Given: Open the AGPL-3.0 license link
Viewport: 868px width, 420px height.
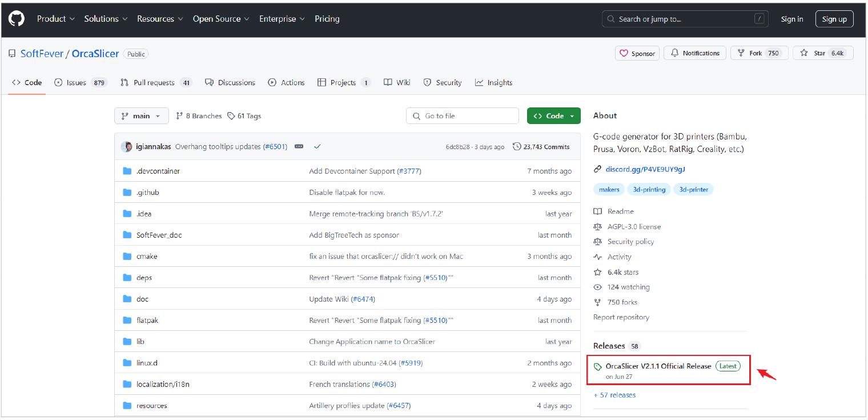Looking at the screenshot, I should click(x=634, y=227).
